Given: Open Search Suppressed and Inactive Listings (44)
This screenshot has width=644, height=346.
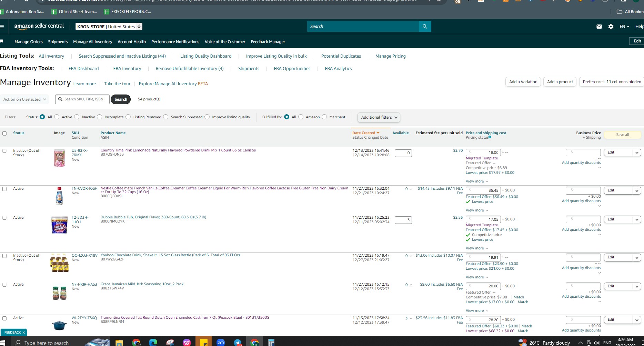Looking at the screenshot, I should coord(122,56).
